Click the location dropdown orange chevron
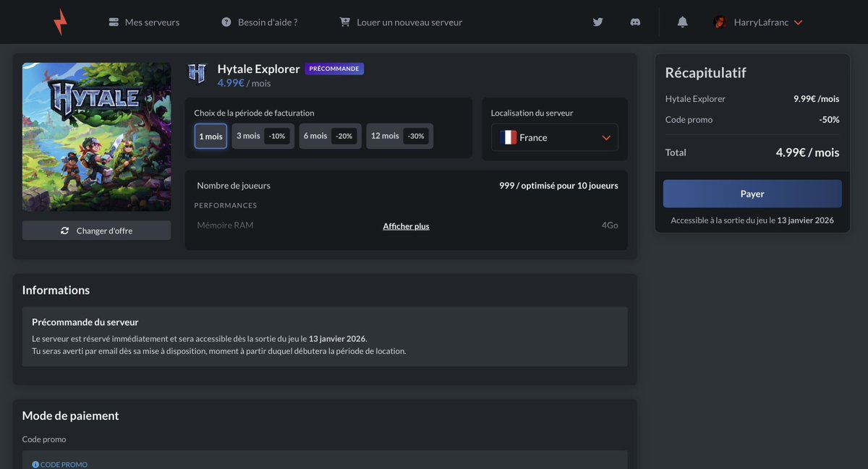 606,138
